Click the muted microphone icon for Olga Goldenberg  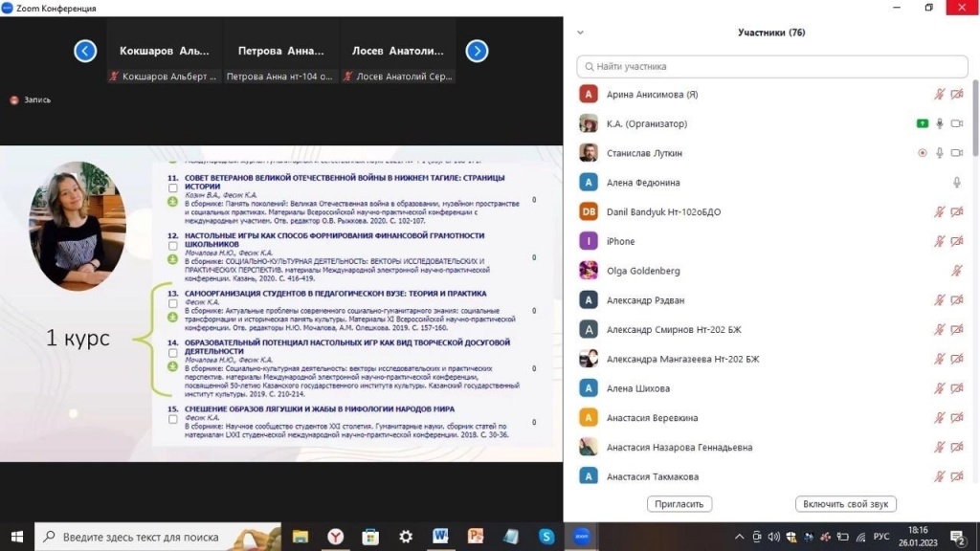[956, 271]
